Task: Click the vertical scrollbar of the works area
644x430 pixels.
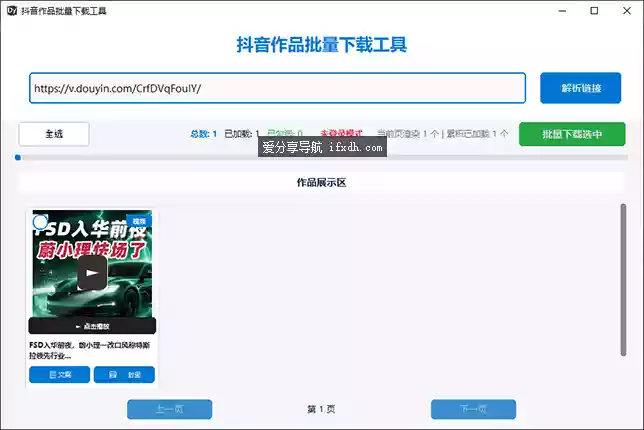Action: pos(623,280)
